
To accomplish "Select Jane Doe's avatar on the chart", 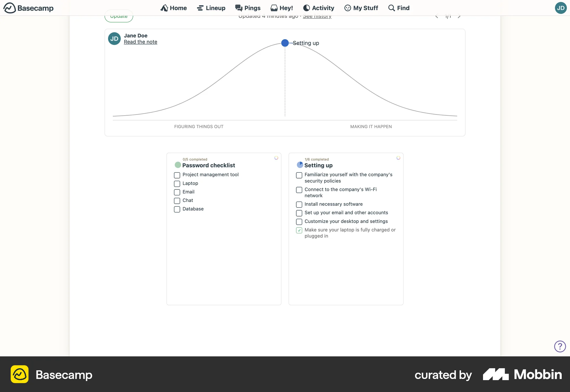I will click(114, 39).
